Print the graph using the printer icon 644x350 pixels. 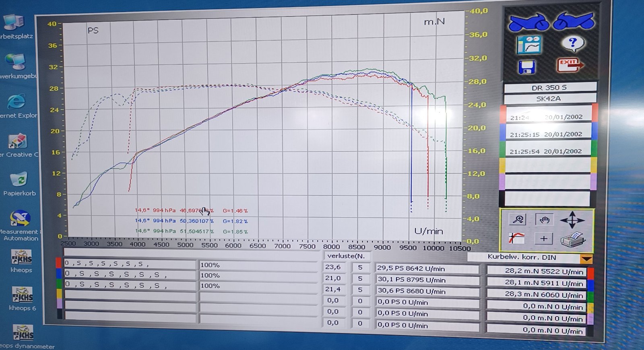(573, 239)
